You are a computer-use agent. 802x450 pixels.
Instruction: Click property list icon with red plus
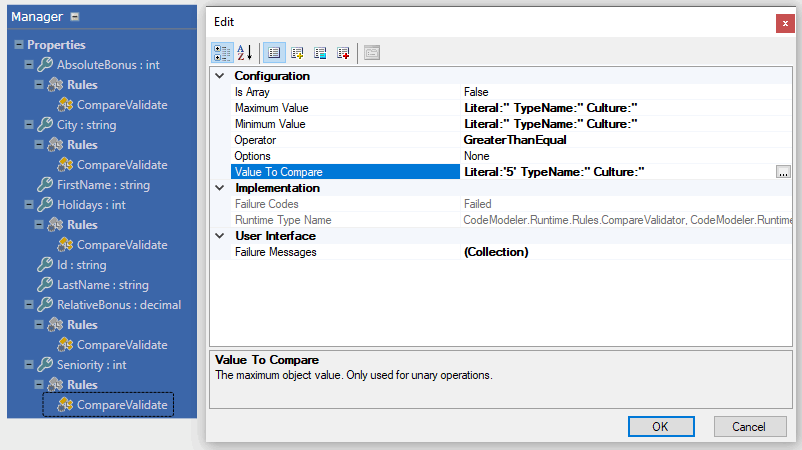coord(343,53)
